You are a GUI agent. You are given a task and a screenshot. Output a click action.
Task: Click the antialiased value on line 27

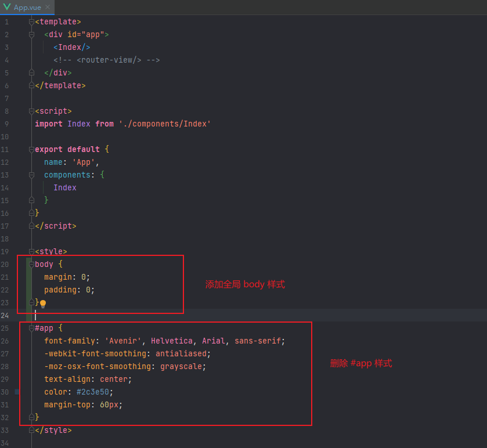[181, 353]
